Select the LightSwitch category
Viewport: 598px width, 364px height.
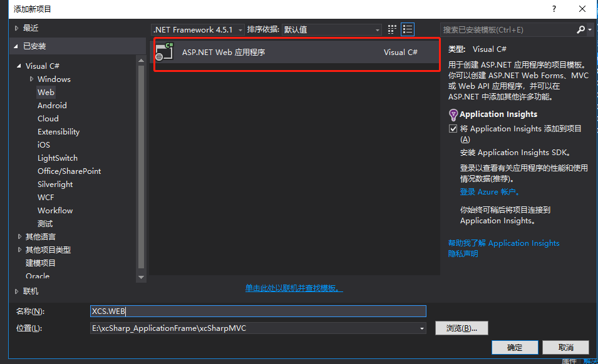pyautogui.click(x=58, y=158)
